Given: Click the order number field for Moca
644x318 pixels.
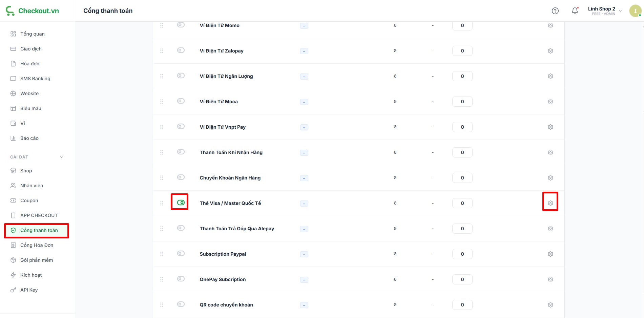Looking at the screenshot, I should pyautogui.click(x=462, y=102).
